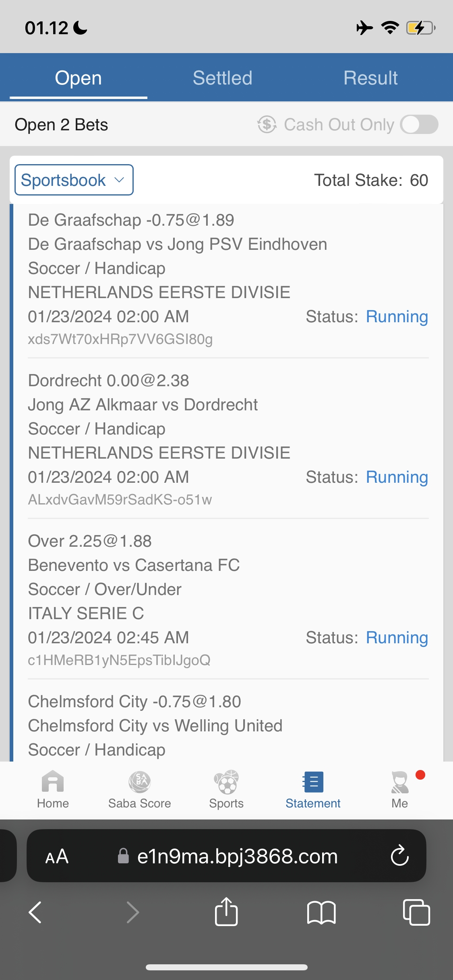
Task: Tap the Safari share icon
Action: pyautogui.click(x=226, y=912)
